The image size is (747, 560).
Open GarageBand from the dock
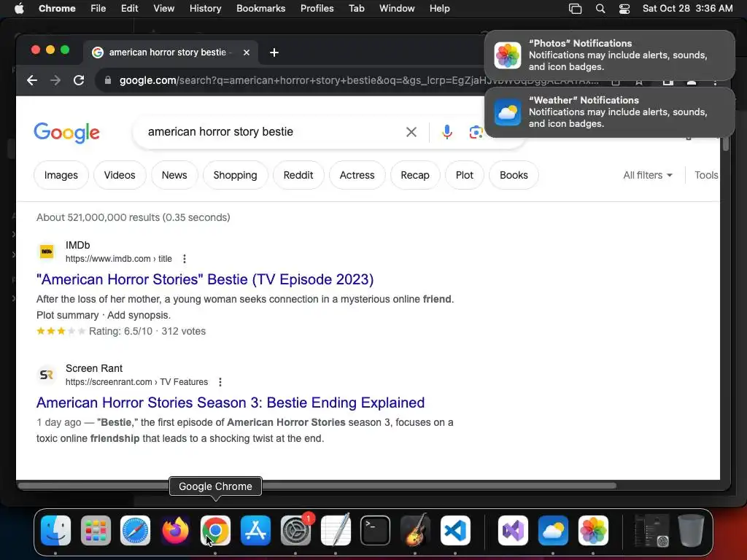415,530
